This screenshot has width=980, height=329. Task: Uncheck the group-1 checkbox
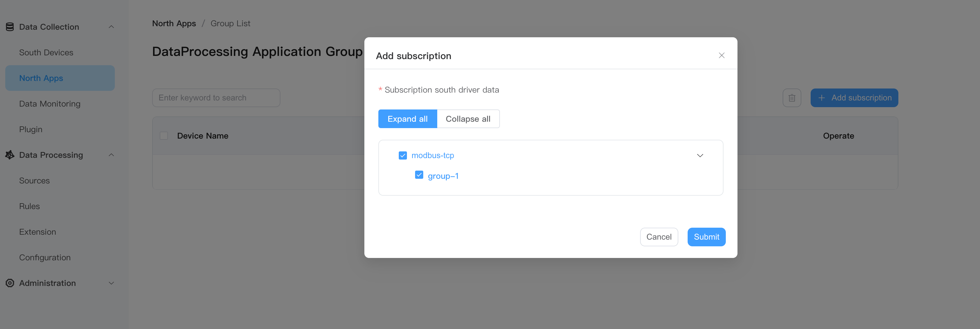(419, 175)
